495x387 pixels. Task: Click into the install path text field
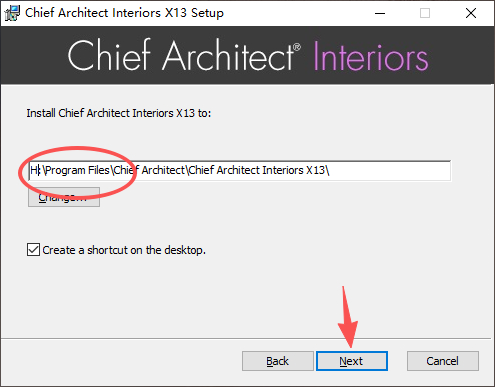[240, 171]
